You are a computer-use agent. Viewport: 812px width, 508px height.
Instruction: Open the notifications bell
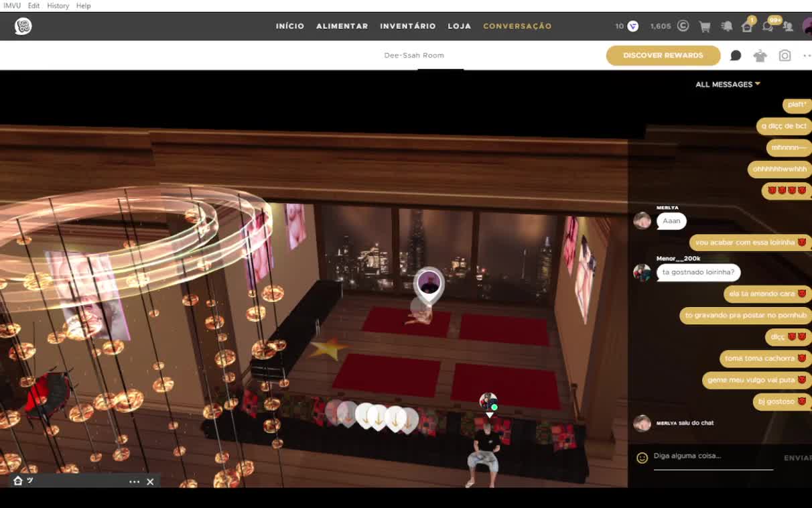coord(726,27)
